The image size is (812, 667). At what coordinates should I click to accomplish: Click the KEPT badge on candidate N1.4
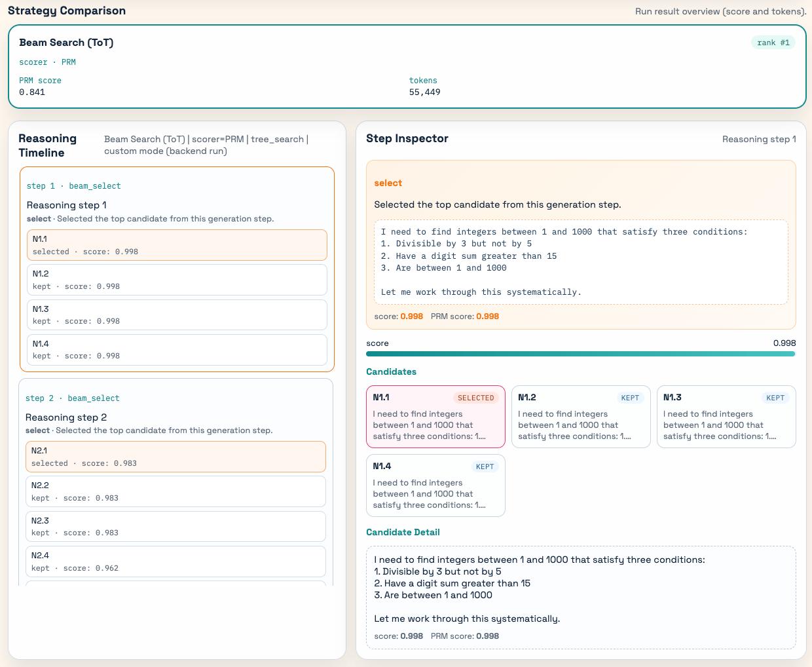pos(485,467)
